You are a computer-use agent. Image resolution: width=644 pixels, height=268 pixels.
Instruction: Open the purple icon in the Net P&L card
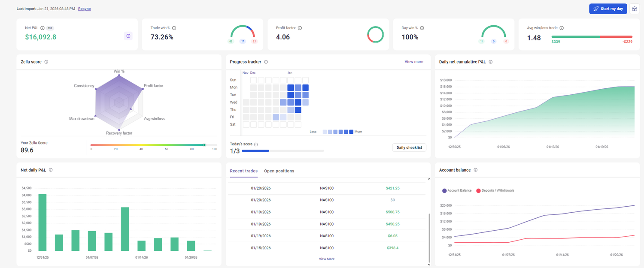point(128,36)
